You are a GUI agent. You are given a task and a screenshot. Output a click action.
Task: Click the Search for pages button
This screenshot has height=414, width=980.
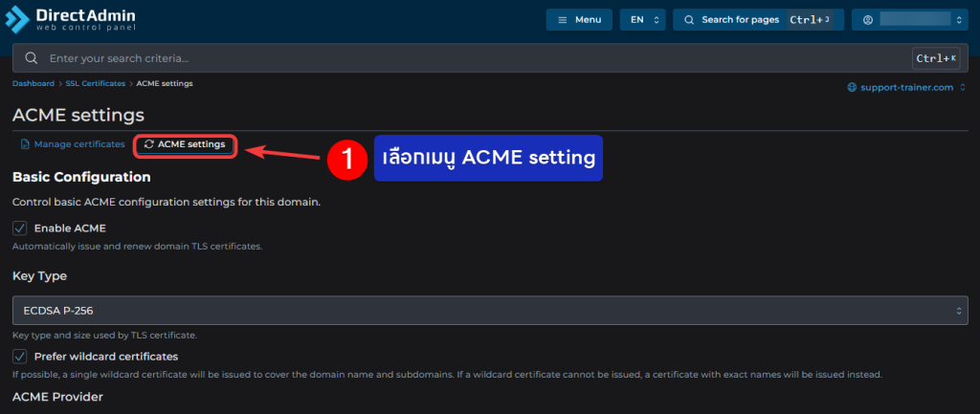click(x=759, y=19)
